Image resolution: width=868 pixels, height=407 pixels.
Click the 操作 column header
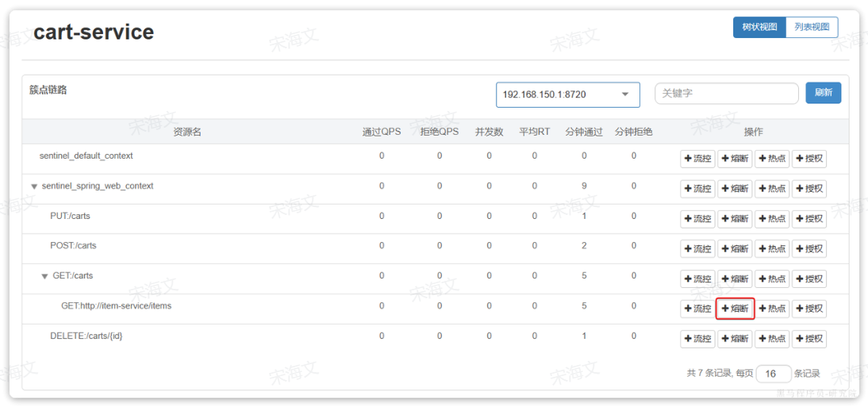tap(754, 132)
